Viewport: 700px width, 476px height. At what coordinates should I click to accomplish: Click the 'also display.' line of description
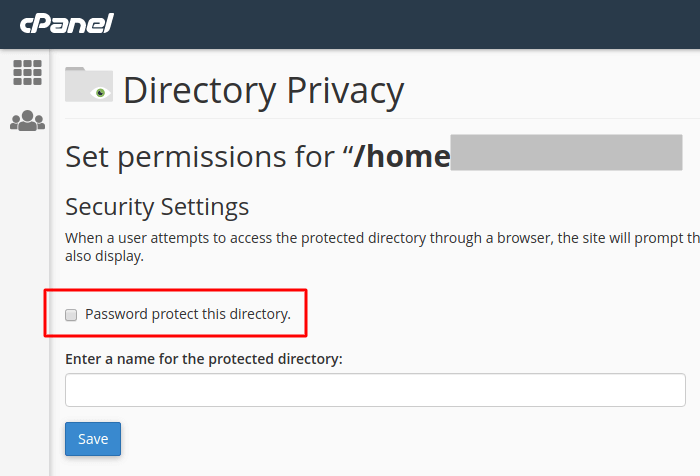point(104,256)
